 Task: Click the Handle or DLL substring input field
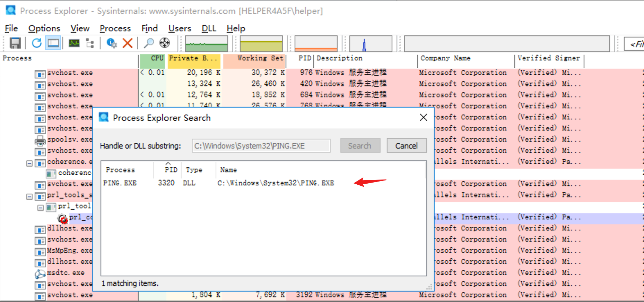[261, 146]
